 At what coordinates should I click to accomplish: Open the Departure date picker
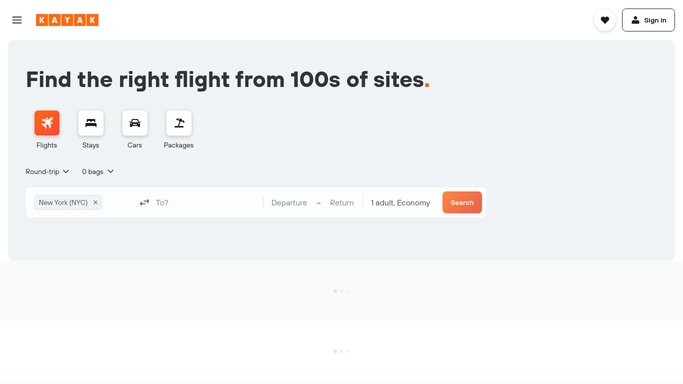tap(289, 202)
